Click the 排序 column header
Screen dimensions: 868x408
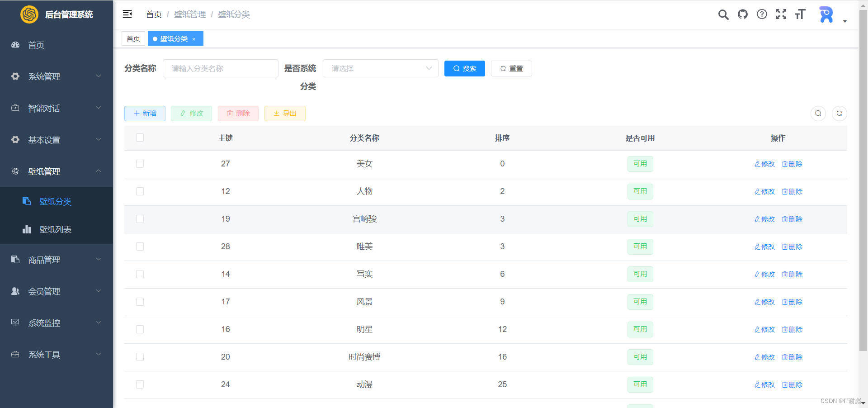click(x=502, y=138)
